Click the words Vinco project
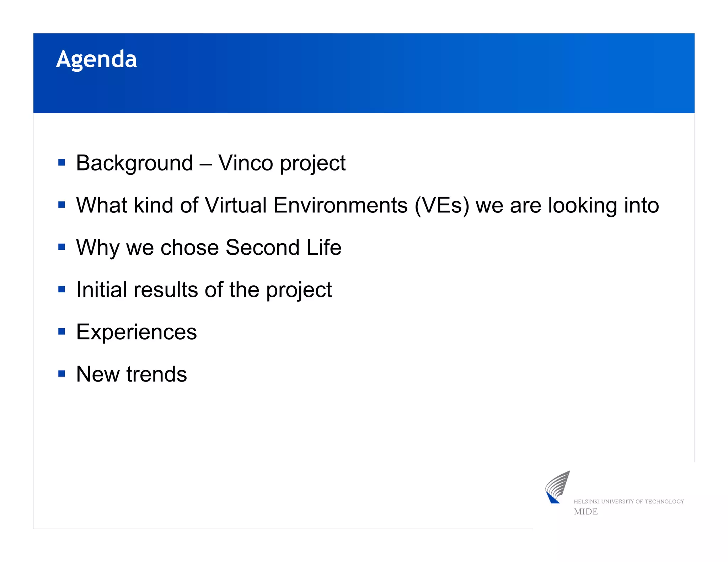The image size is (728, 562). [x=282, y=163]
